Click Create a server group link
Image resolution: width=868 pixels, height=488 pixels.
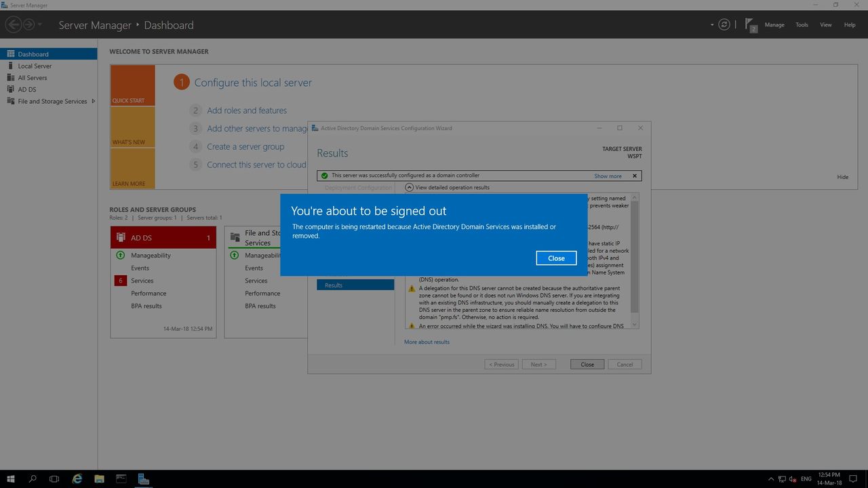[x=245, y=146]
